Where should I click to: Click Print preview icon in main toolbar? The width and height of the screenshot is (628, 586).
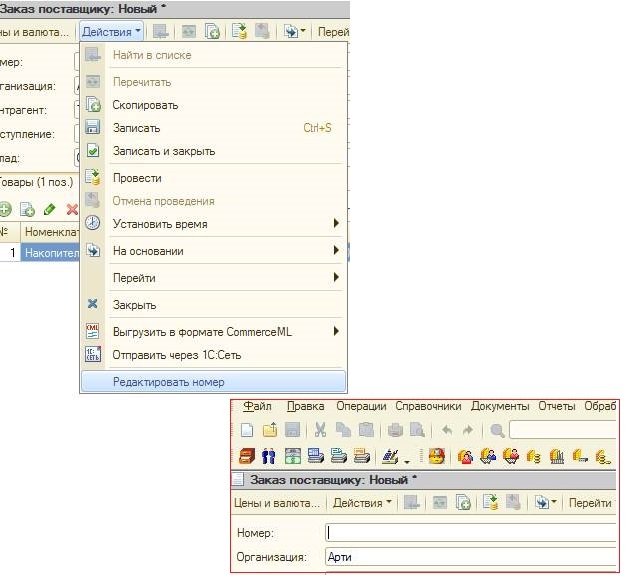(x=417, y=430)
